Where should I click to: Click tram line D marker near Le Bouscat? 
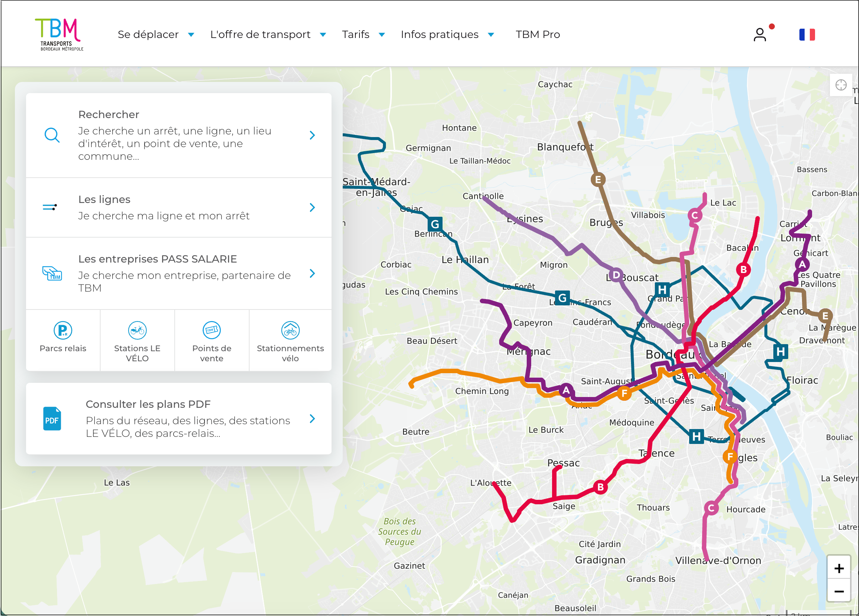coord(616,275)
